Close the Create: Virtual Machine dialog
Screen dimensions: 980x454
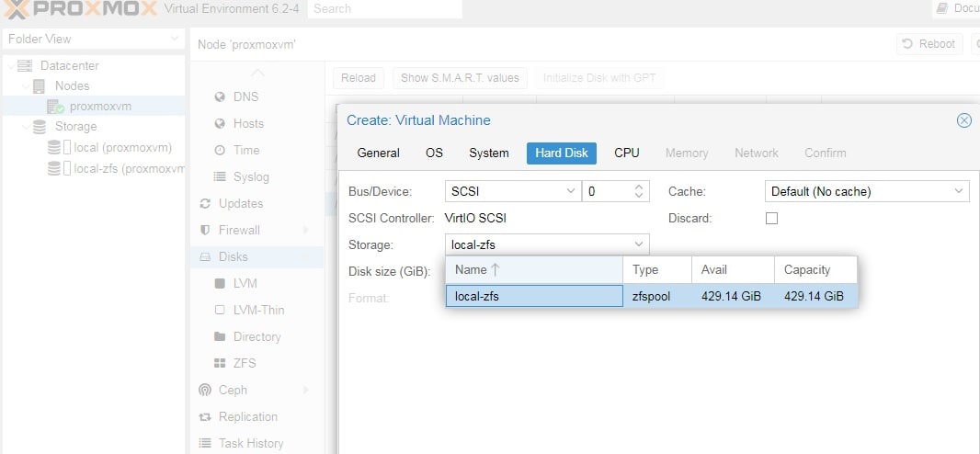pos(964,120)
